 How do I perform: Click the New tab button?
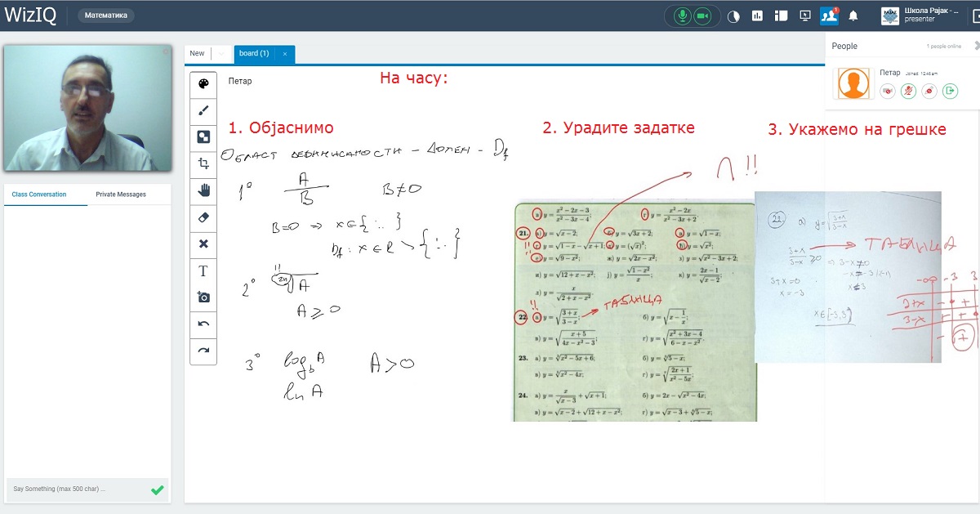click(198, 54)
